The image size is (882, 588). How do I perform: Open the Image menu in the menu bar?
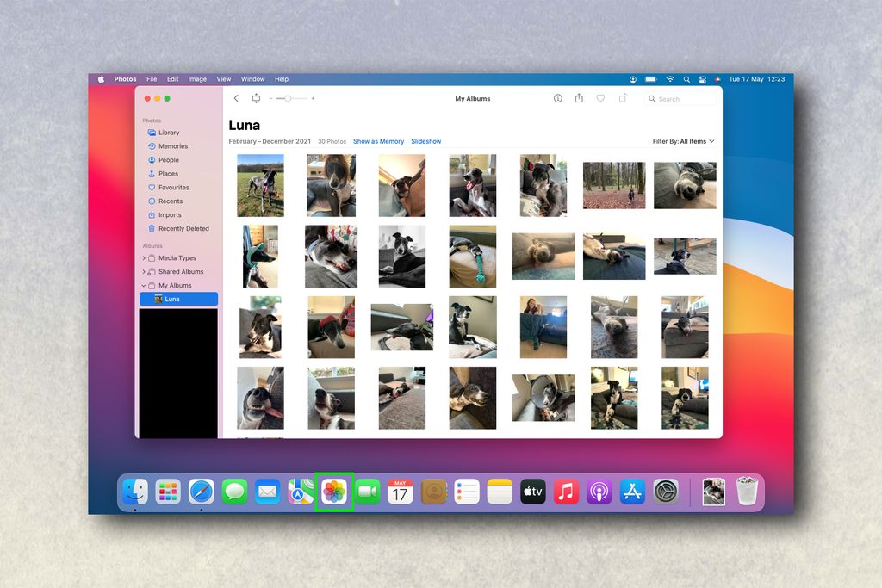point(197,78)
